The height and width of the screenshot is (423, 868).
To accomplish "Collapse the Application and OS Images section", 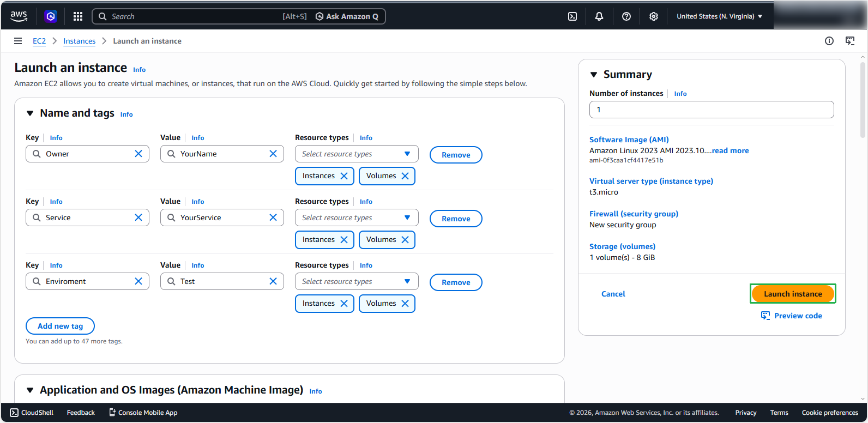I will point(30,390).
